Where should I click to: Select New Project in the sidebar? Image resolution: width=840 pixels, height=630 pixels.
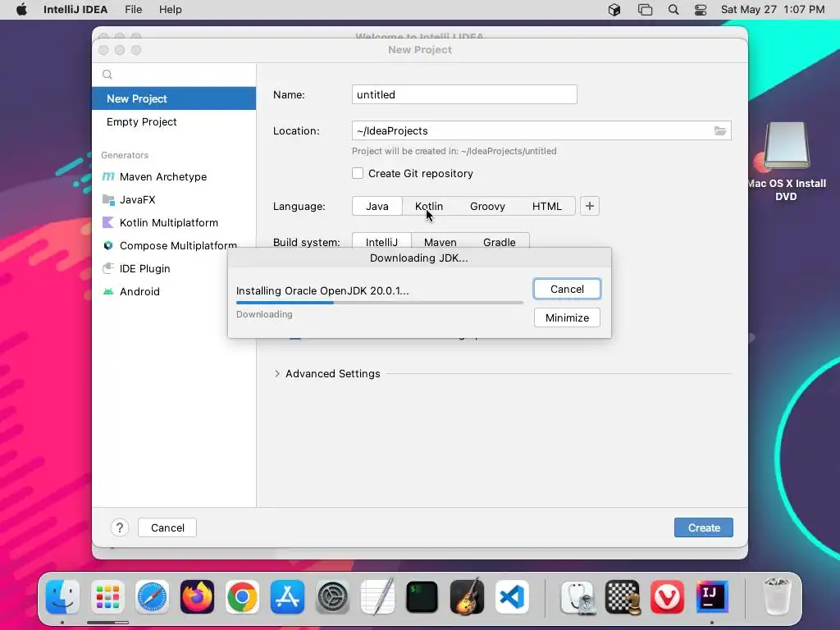[x=174, y=98]
